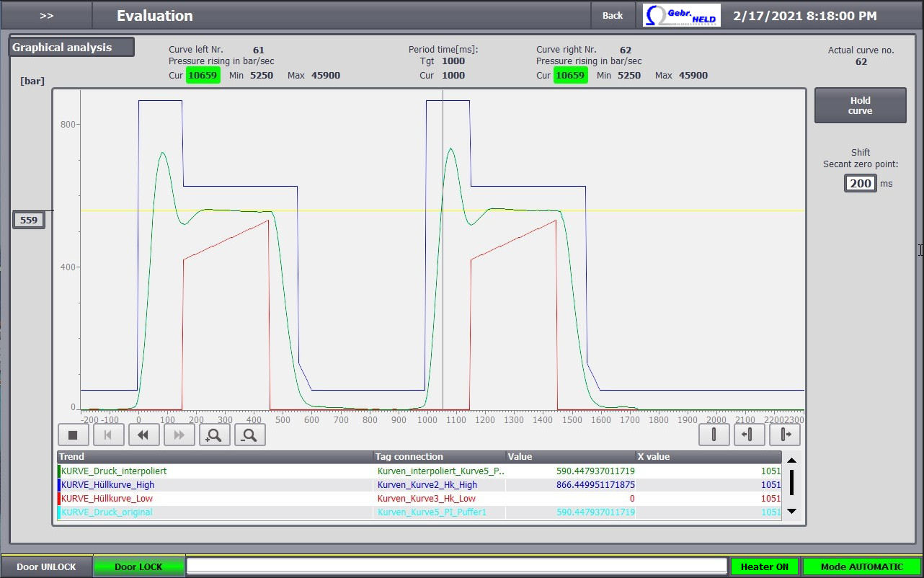
Task: Open the navigation menu with the >> button
Action: (x=46, y=15)
